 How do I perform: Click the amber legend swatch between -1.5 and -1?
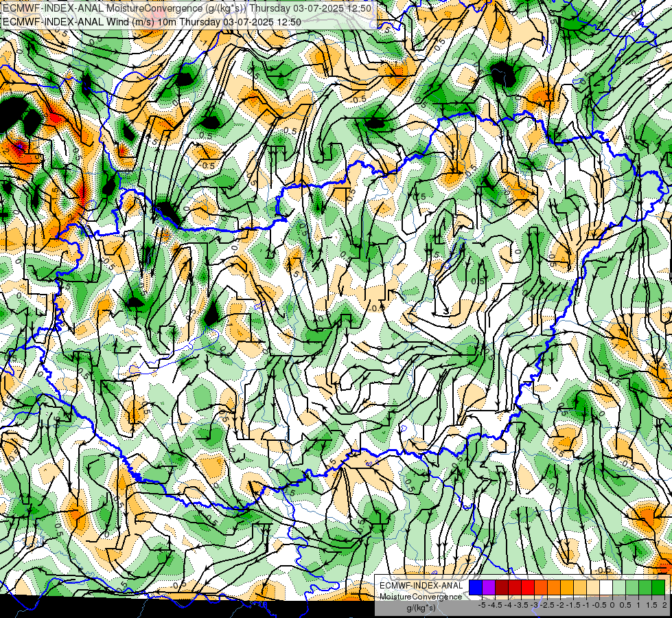[567, 587]
